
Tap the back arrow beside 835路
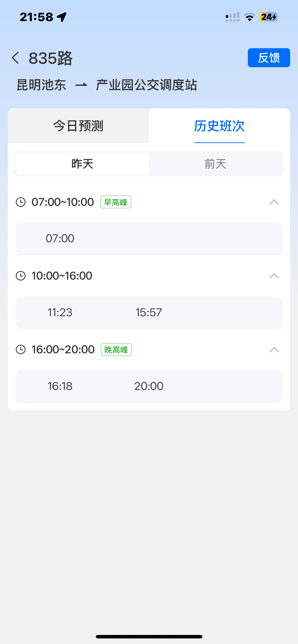coord(16,58)
